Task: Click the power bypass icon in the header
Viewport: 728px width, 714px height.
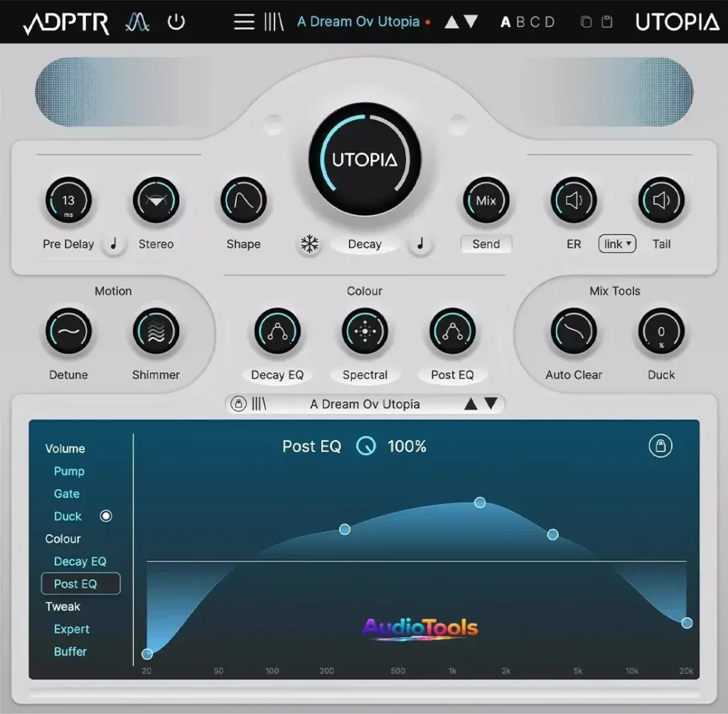Action: tap(176, 21)
